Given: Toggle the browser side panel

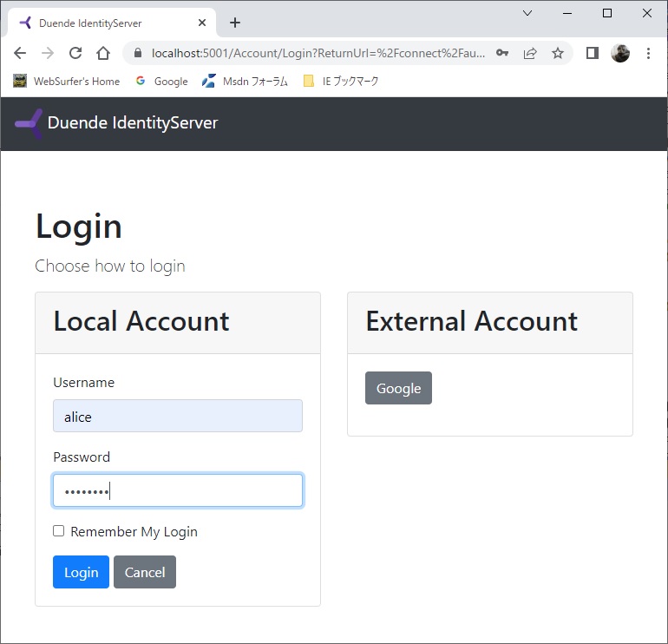Looking at the screenshot, I should click(593, 53).
